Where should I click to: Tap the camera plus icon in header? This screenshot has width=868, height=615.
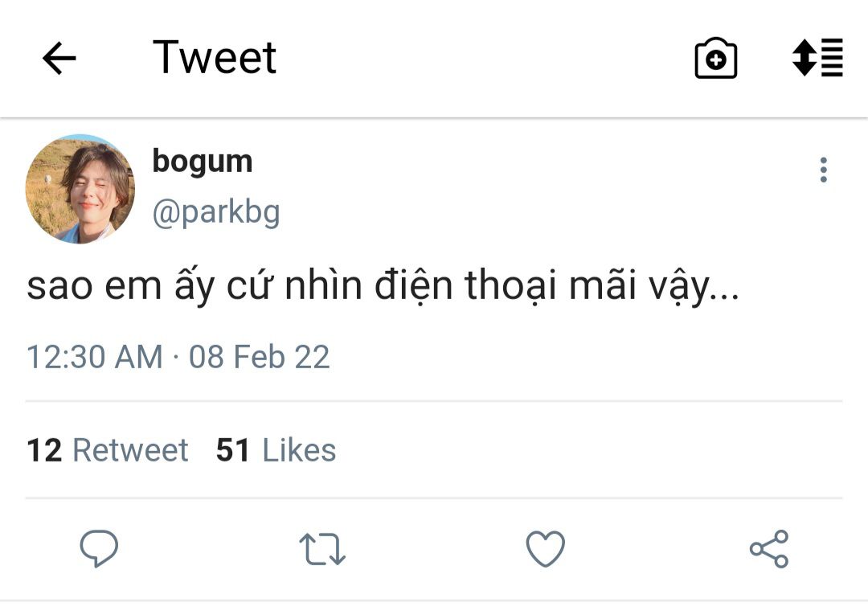(715, 59)
